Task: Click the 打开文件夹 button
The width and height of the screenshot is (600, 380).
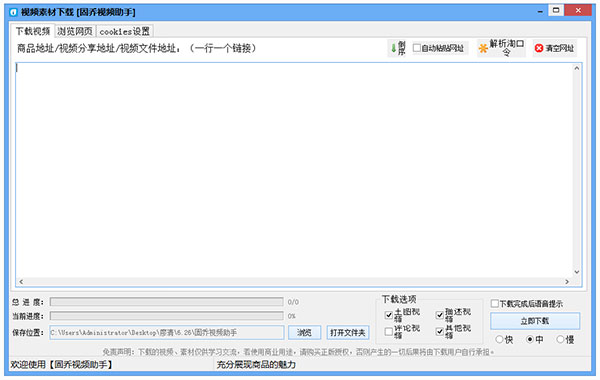Action: [348, 333]
